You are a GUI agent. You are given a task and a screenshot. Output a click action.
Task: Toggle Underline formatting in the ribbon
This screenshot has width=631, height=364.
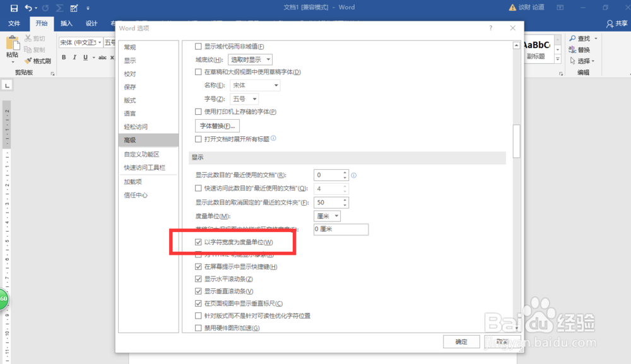pyautogui.click(x=85, y=57)
